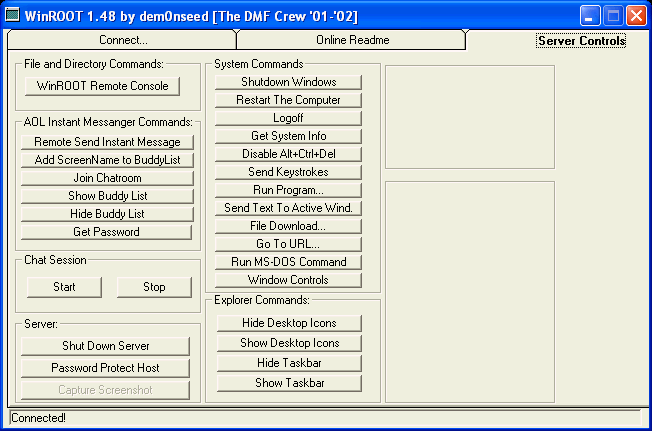Click the Hide Taskbar button
This screenshot has height=431, width=652.
click(x=288, y=363)
